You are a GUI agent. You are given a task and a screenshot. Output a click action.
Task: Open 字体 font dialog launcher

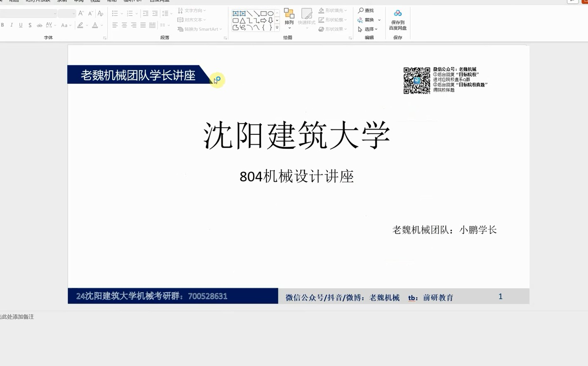pos(105,38)
